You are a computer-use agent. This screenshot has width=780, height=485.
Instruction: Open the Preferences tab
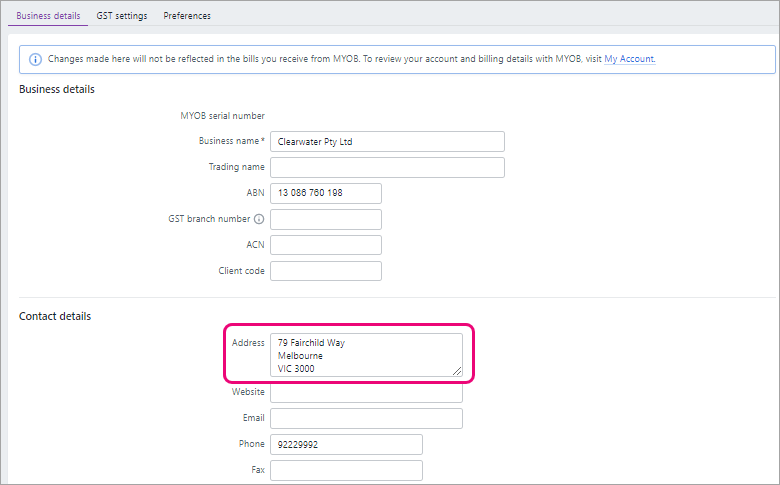187,15
